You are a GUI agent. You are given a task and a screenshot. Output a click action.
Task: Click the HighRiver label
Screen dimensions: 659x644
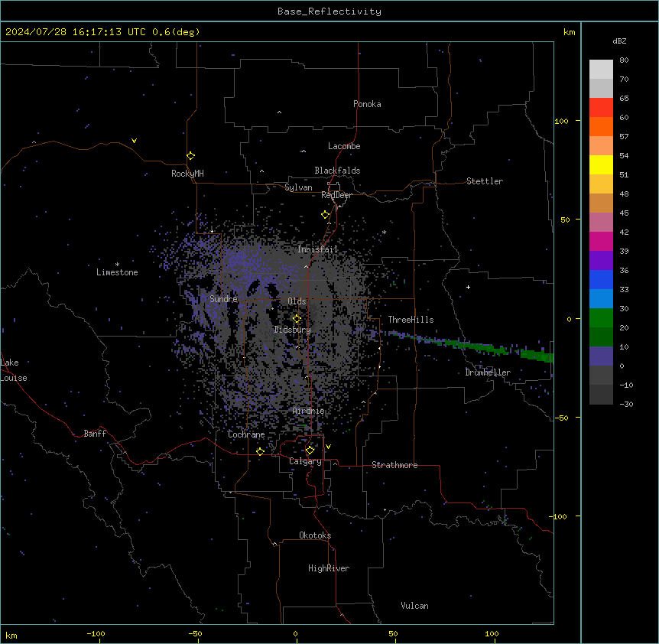[329, 568]
